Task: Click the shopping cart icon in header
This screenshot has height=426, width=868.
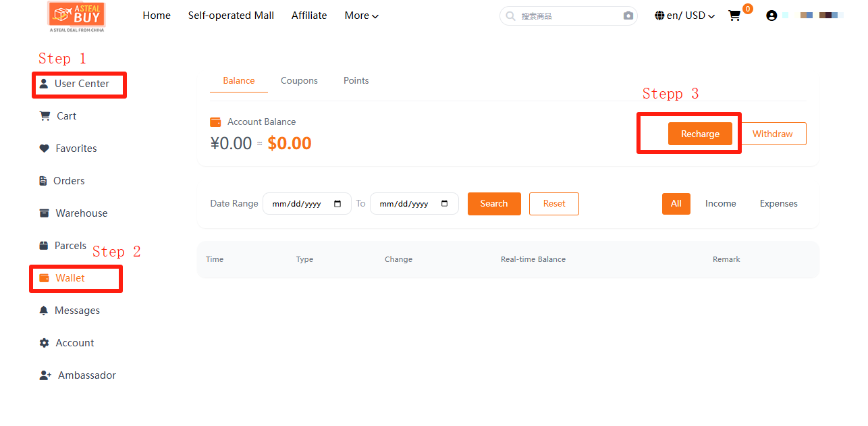Action: click(x=734, y=16)
